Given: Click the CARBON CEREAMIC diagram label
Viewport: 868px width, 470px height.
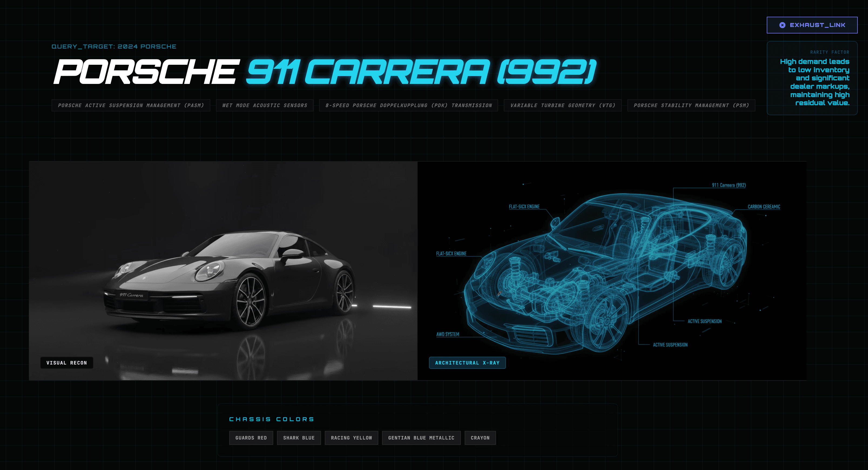Looking at the screenshot, I should coord(764,207).
